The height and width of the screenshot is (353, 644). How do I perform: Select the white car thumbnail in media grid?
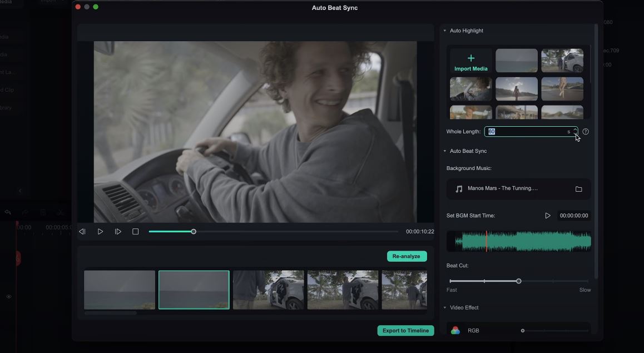pos(562,61)
